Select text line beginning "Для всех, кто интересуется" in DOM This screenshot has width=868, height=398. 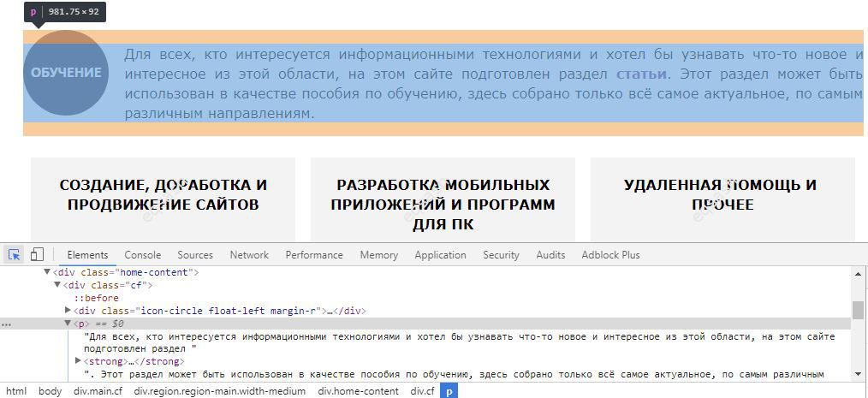(460, 342)
